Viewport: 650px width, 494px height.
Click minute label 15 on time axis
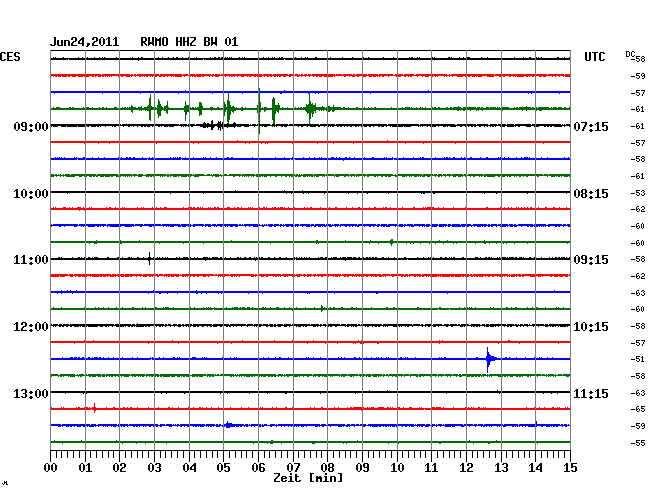coord(570,467)
